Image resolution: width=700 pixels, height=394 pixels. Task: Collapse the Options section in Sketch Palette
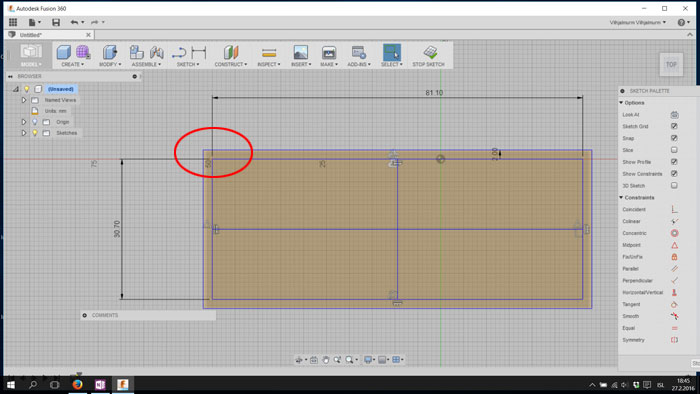pyautogui.click(x=621, y=103)
